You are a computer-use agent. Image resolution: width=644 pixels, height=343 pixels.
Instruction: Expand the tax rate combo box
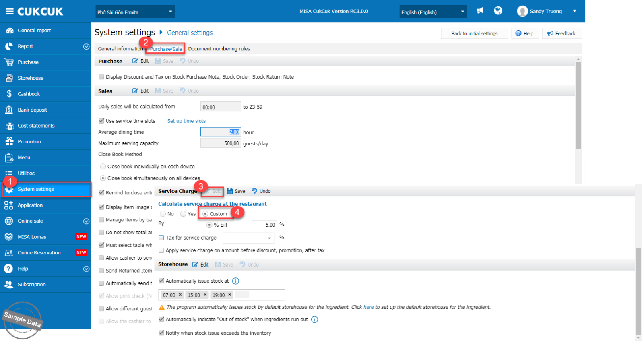coord(269,238)
